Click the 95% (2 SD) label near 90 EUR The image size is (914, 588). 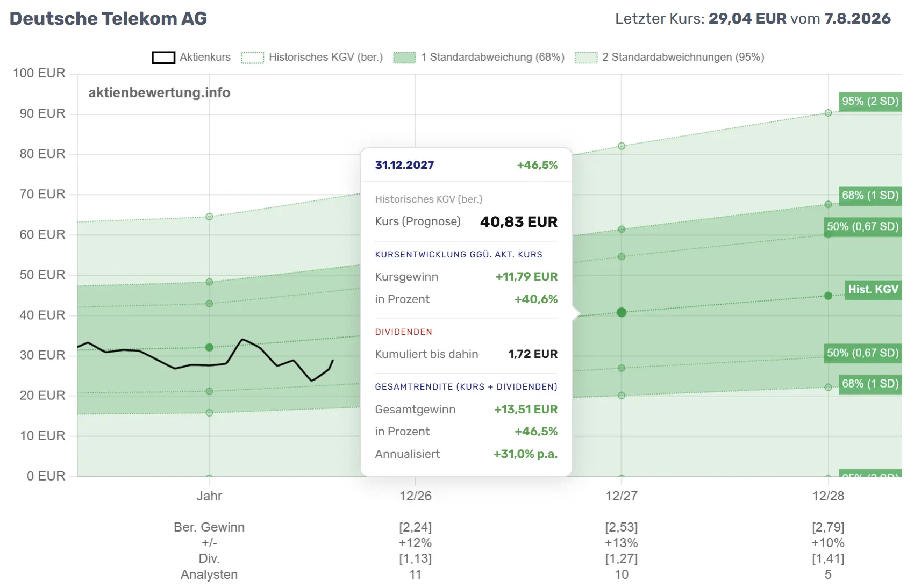[870, 101]
